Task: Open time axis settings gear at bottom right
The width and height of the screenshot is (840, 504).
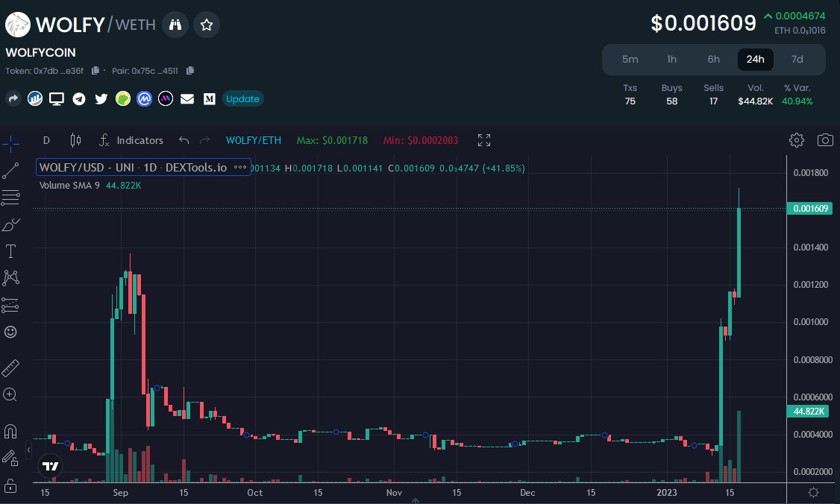Action: 813,493
